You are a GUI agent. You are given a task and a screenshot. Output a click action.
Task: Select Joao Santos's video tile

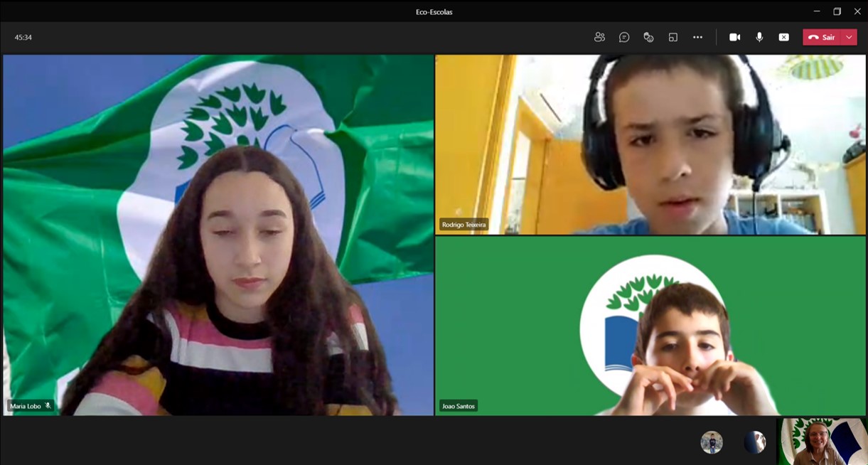pos(650,326)
